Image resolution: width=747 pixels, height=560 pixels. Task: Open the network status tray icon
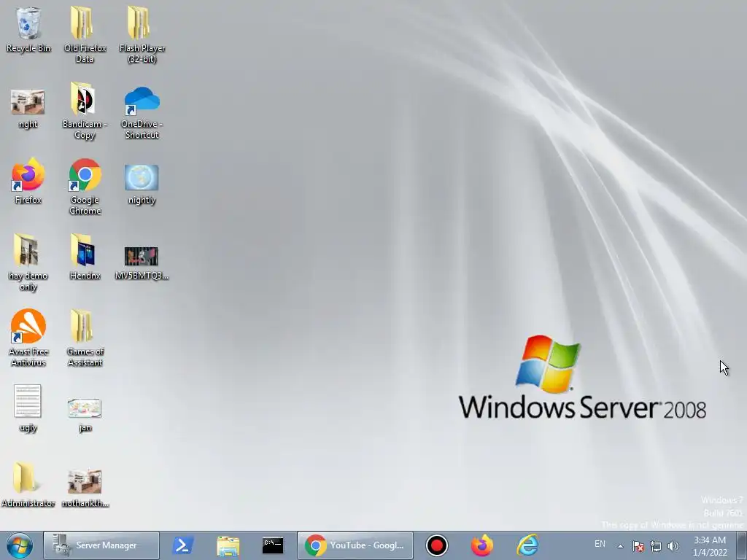point(656,546)
